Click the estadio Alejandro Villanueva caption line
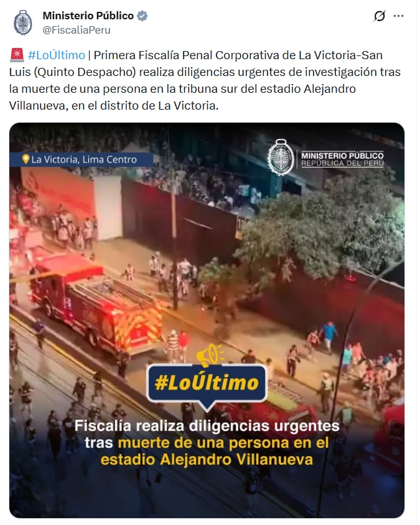This screenshot has width=420, height=525. (x=207, y=460)
